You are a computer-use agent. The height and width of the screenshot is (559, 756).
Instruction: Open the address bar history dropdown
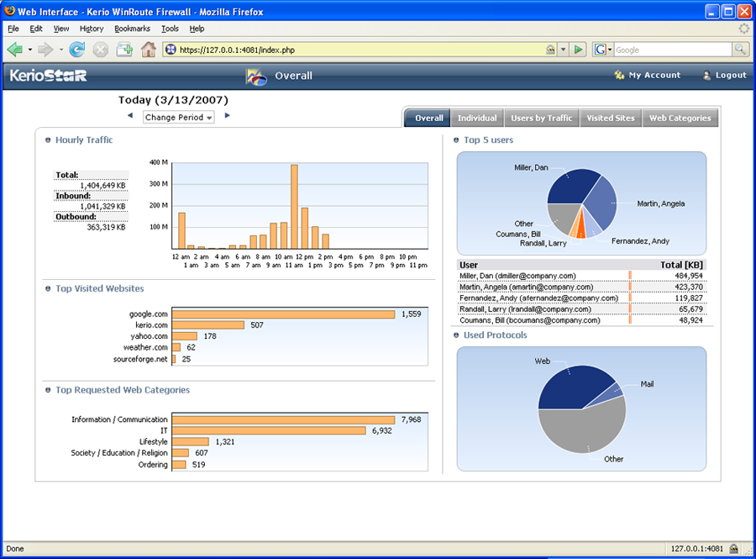(x=563, y=50)
